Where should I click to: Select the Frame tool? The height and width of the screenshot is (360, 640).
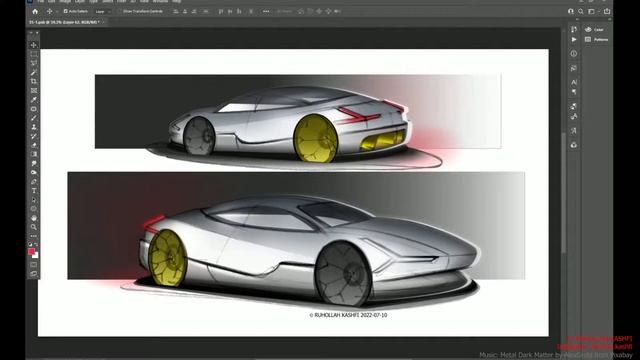pyautogui.click(x=33, y=90)
